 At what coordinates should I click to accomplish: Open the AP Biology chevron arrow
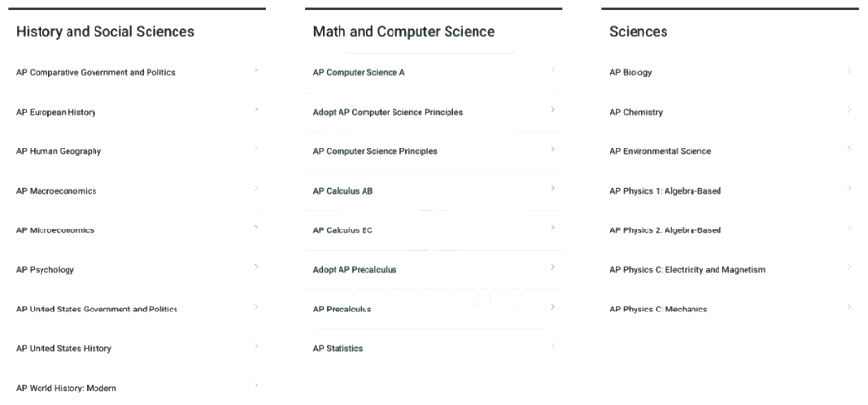[849, 70]
